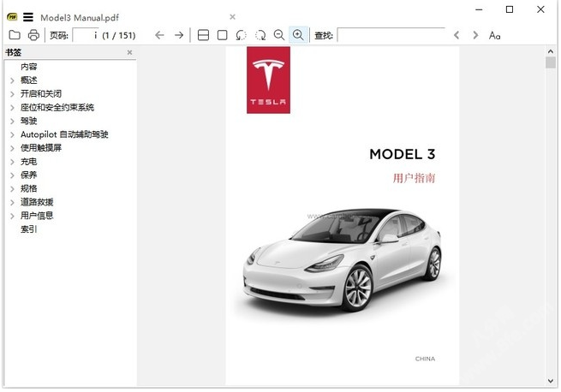Click the white Model 3 car image
This screenshot has height=392, width=561.
(x=342, y=261)
